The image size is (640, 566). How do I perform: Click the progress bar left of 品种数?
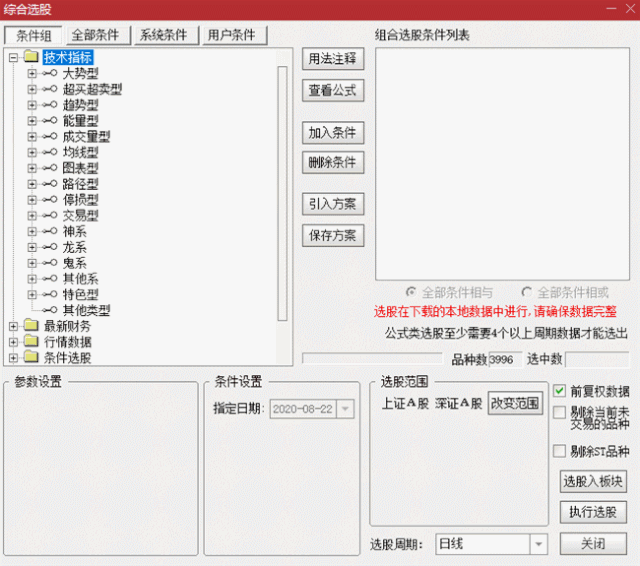pyautogui.click(x=372, y=358)
